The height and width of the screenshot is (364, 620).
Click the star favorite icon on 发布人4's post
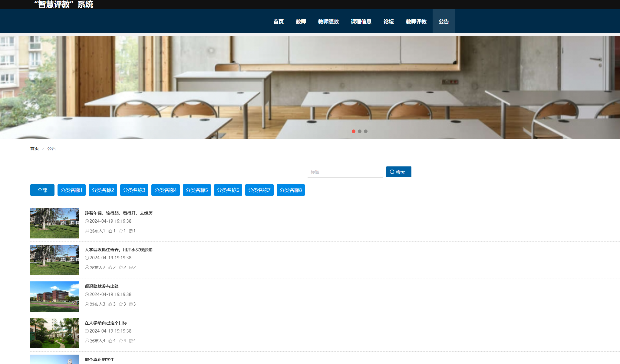pos(121,341)
